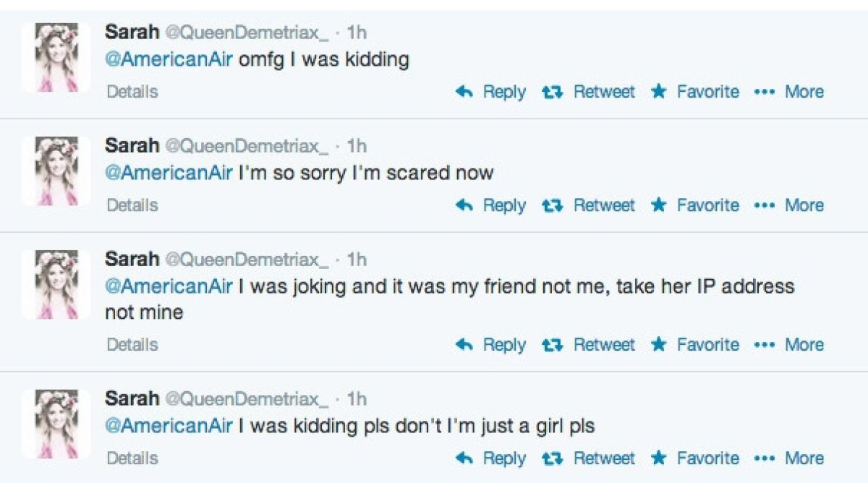Open @AmericanAir mention in "I'm so sorry" tweet

(169, 174)
